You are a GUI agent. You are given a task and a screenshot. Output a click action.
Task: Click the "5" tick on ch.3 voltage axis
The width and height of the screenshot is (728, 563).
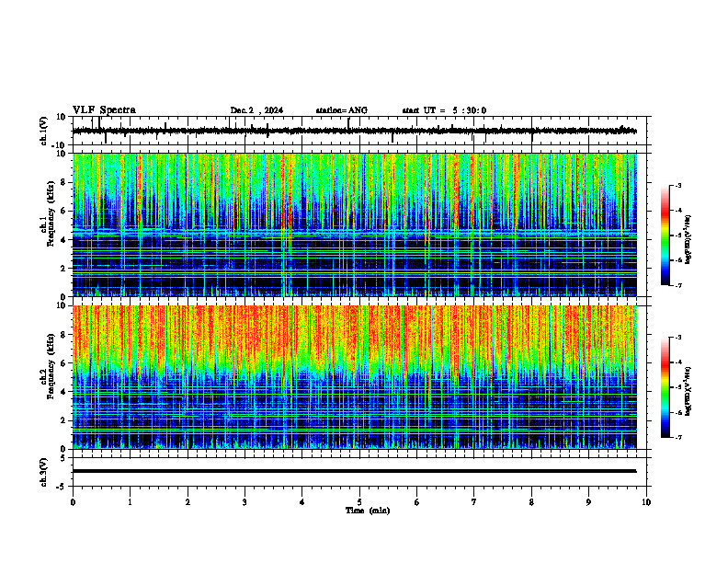[x=63, y=458]
